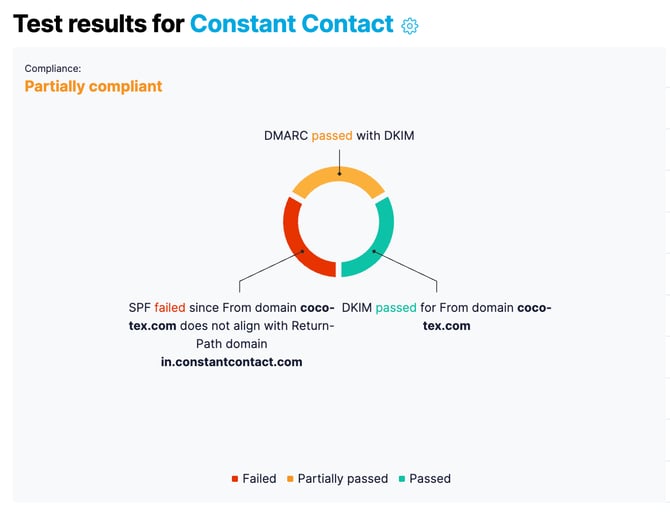Click the red word failed in SPF label
The width and height of the screenshot is (670, 514).
pos(170,308)
